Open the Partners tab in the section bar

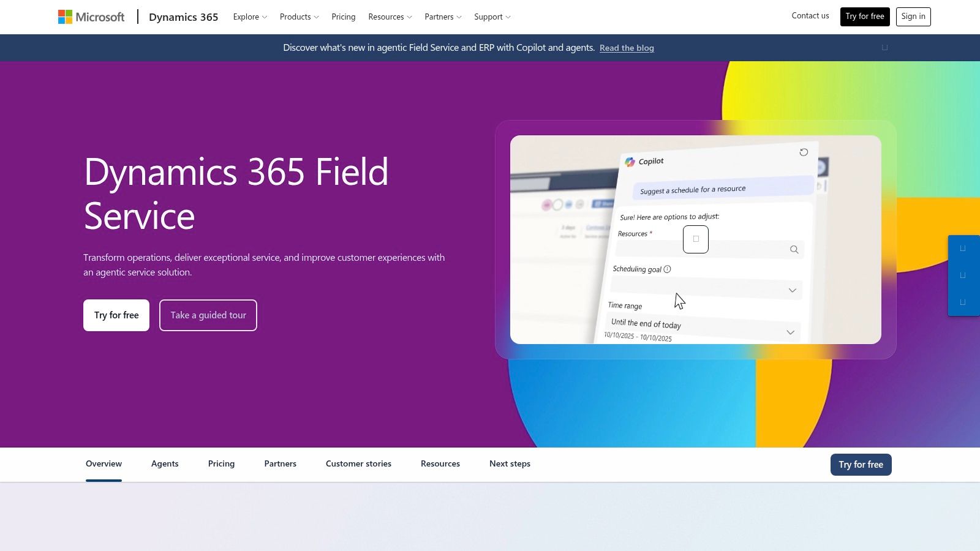click(281, 464)
